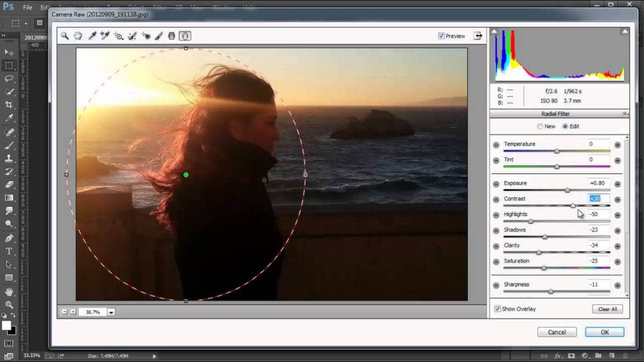Toggle full screen mode icon beside Preview
Screen dimensions: 644x362
pos(478,36)
